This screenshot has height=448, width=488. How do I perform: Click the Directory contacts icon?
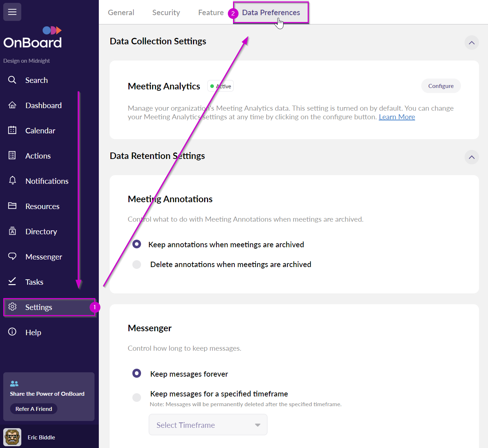click(x=12, y=231)
